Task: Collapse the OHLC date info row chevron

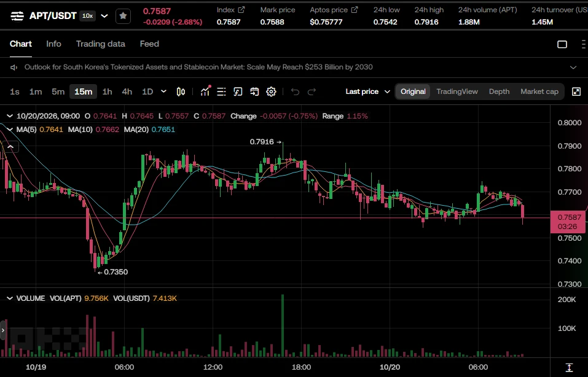Action: click(10, 116)
